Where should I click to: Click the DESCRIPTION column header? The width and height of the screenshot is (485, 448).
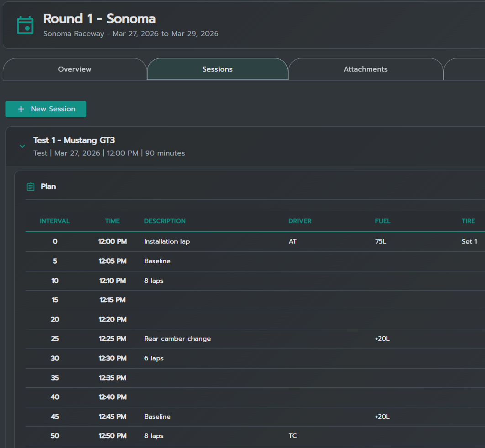click(x=165, y=221)
